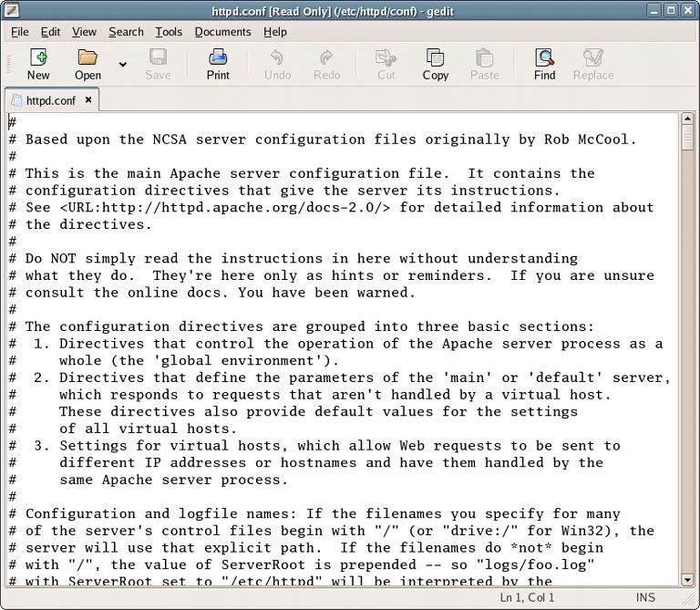Close the httpd.conf tab
The width and height of the screenshot is (700, 610).
pos(88,100)
